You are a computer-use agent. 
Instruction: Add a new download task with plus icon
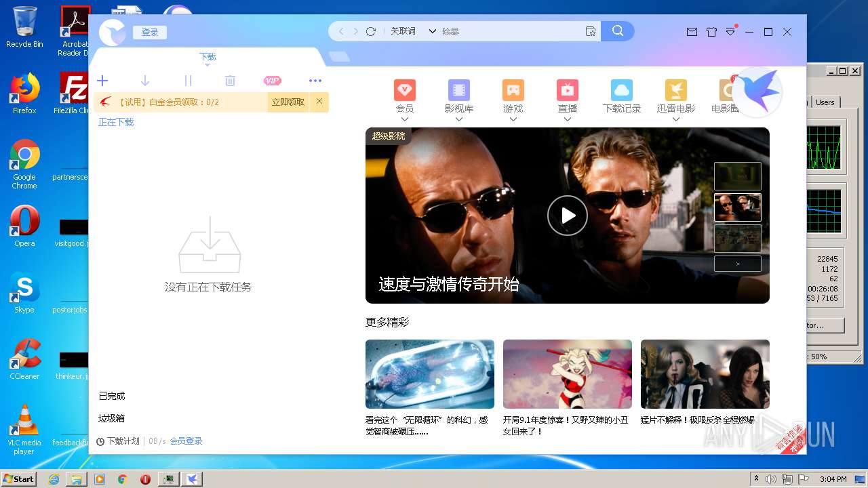tap(102, 81)
